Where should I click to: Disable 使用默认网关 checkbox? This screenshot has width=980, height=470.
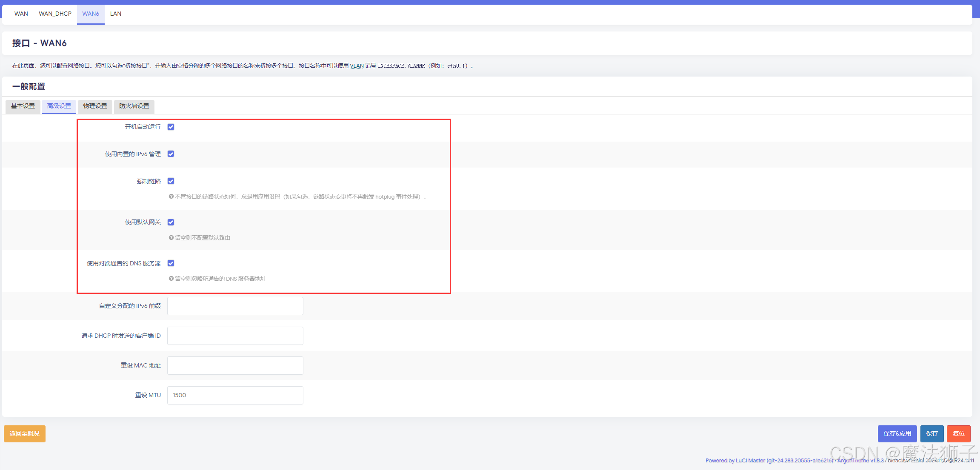[x=171, y=222]
